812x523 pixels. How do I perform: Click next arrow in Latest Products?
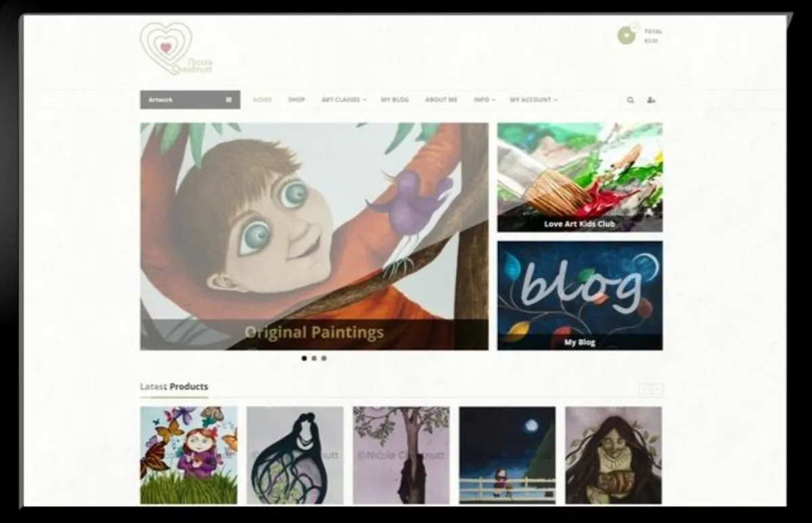[656, 388]
